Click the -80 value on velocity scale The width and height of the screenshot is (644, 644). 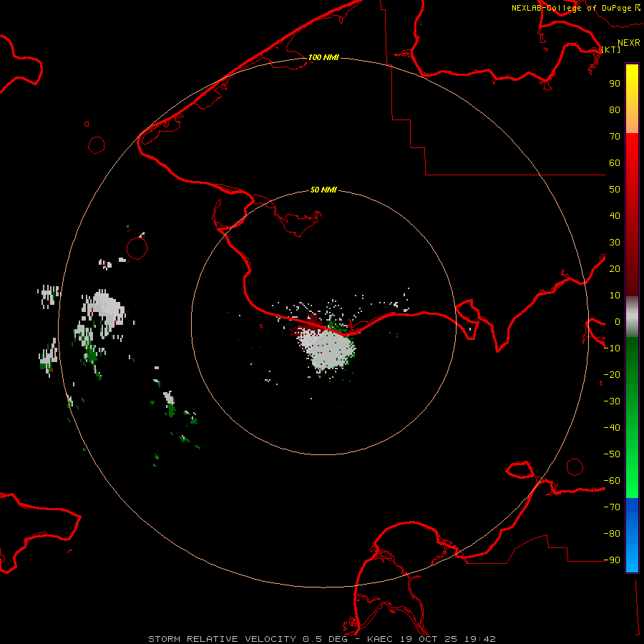612,534
